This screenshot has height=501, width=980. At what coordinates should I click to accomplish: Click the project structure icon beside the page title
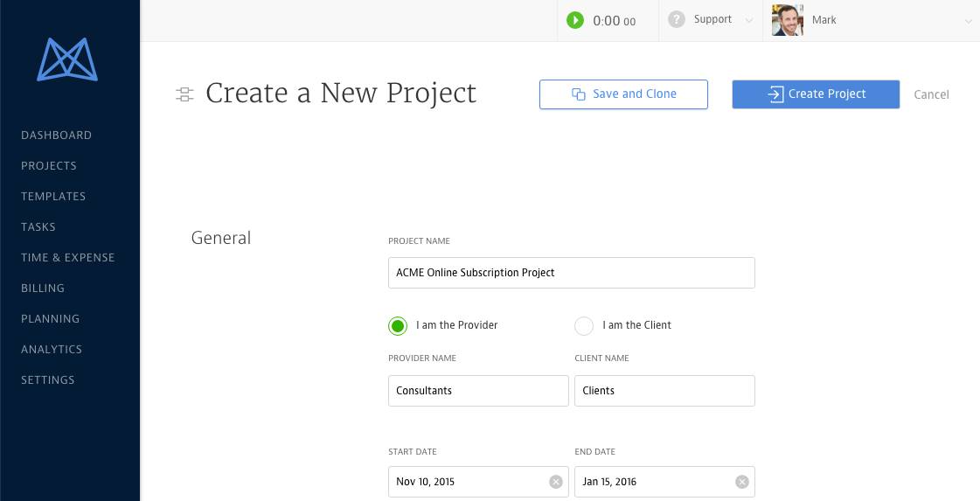(x=184, y=94)
